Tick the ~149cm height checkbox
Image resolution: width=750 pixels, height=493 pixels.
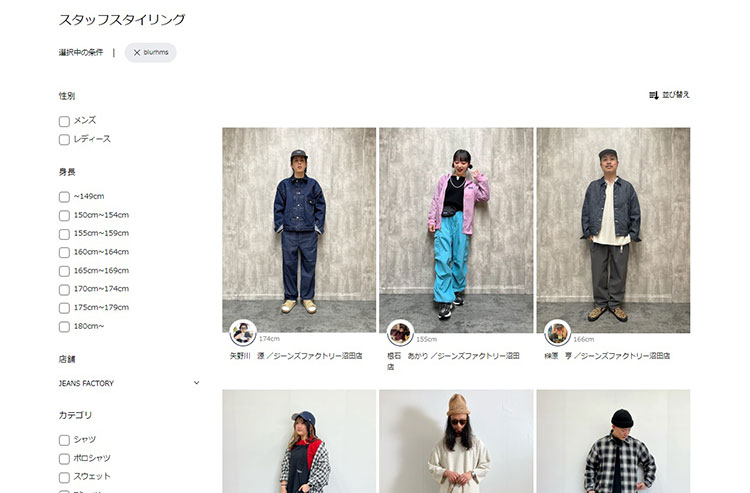pyautogui.click(x=64, y=197)
